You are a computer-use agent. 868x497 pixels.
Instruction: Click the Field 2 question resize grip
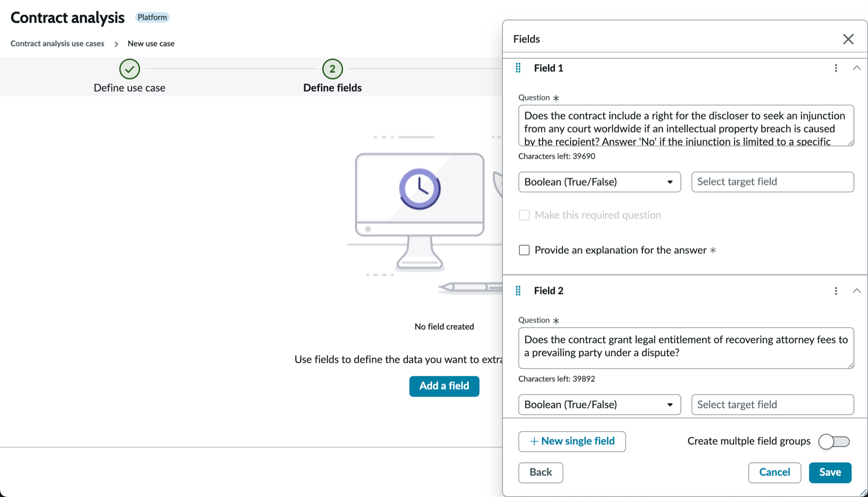(x=851, y=365)
